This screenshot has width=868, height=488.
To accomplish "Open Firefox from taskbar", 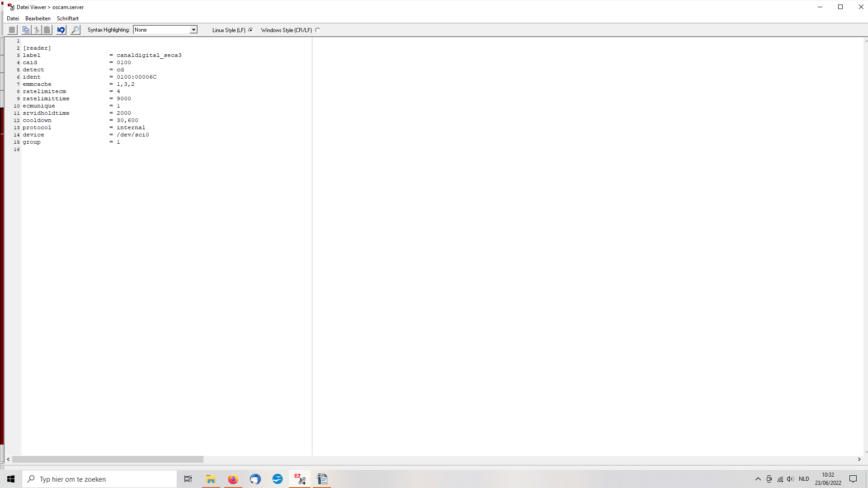I will (233, 479).
